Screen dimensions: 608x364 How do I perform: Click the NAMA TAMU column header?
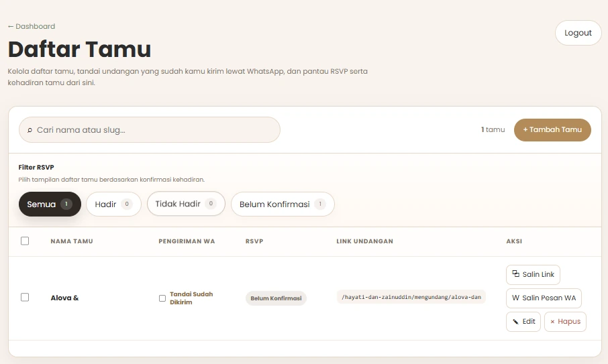point(72,241)
